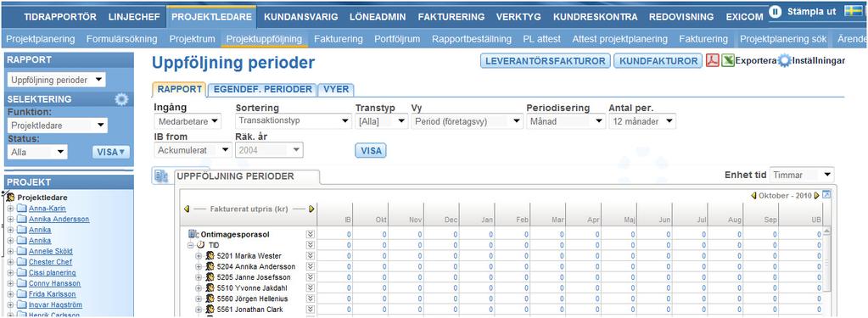Click the Selektering gear icon

coord(121,99)
